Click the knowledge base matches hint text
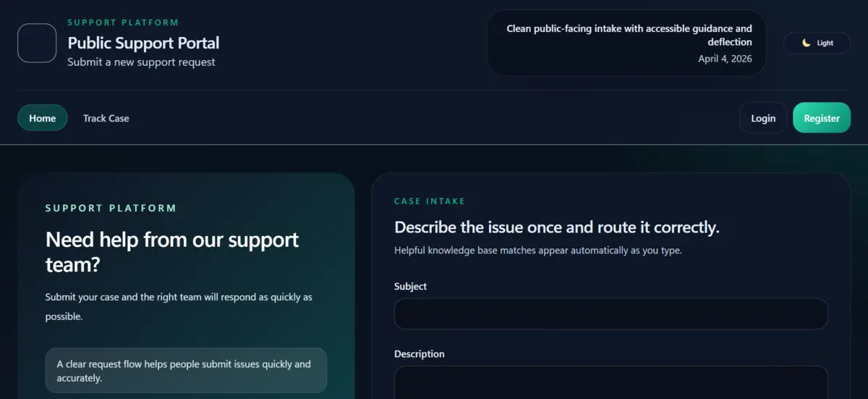Image resolution: width=868 pixels, height=399 pixels. (537, 251)
